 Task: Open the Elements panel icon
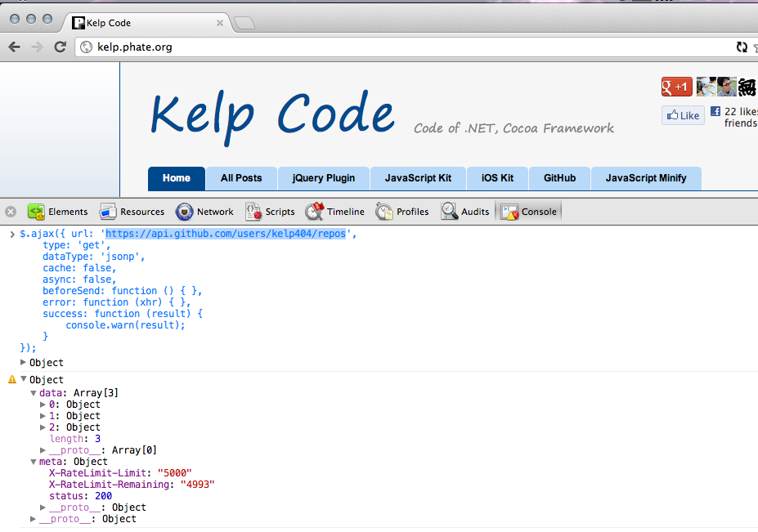pyautogui.click(x=36, y=212)
